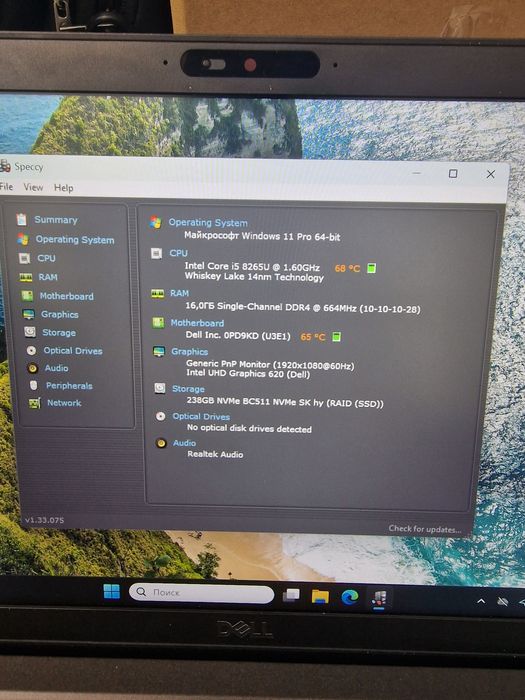Screen dimensions: 525x700
Task: Click the Graphics icon in summary pane
Action: pyautogui.click(x=159, y=351)
